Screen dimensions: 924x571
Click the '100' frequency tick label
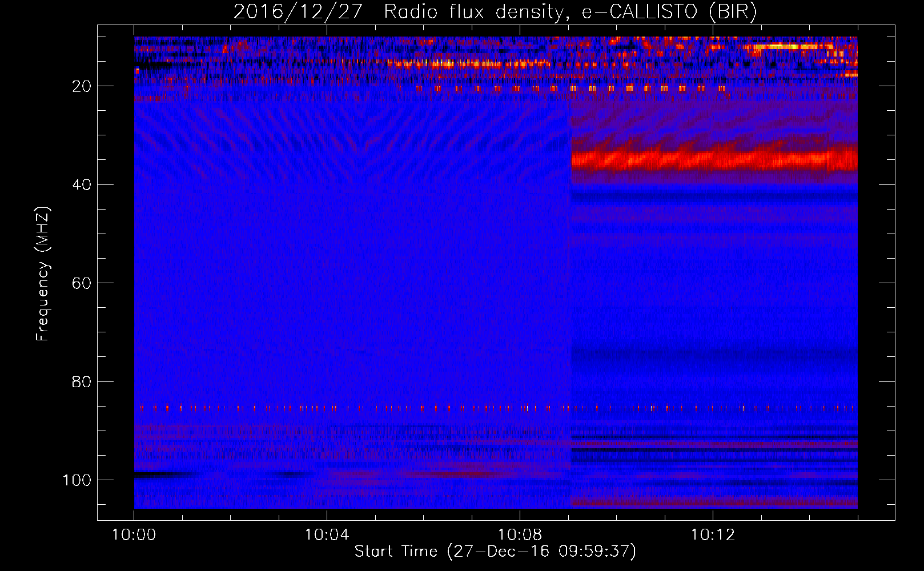coord(77,480)
